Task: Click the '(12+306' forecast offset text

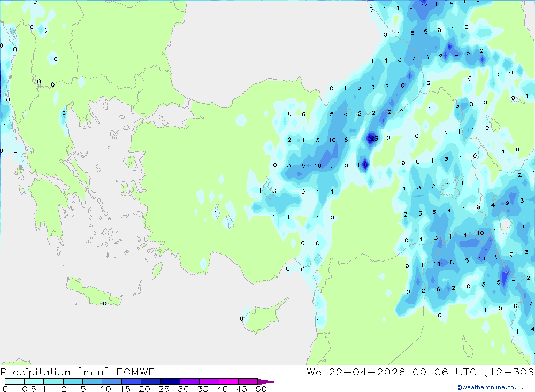Action: [x=509, y=372]
